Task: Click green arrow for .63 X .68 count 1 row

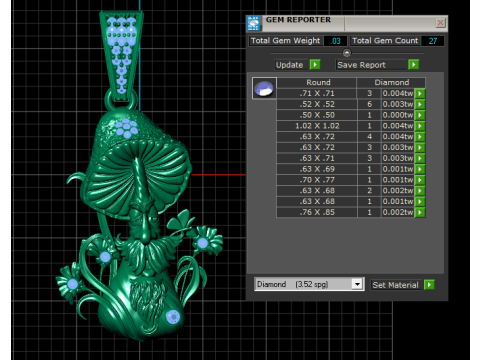Action: pos(420,201)
